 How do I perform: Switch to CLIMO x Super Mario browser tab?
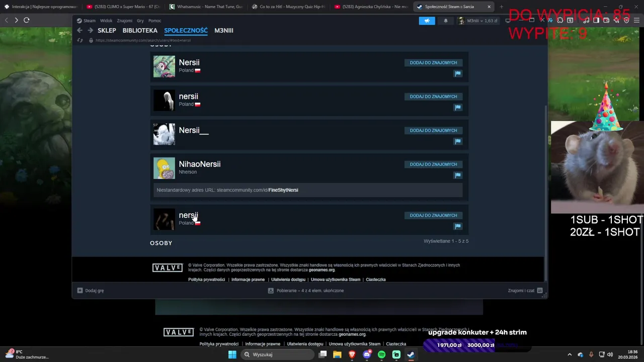(x=123, y=7)
